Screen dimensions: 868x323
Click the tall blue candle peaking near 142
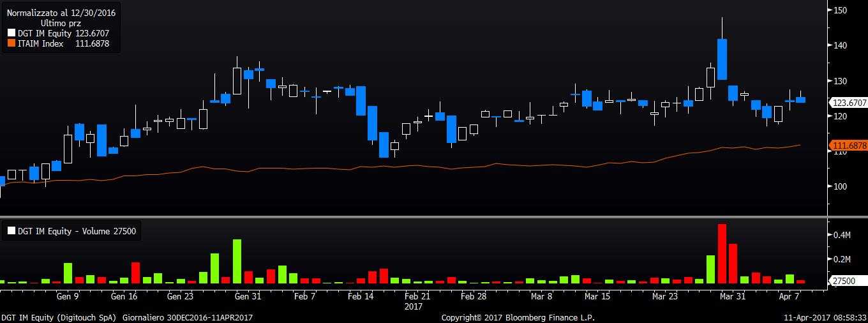click(x=722, y=59)
